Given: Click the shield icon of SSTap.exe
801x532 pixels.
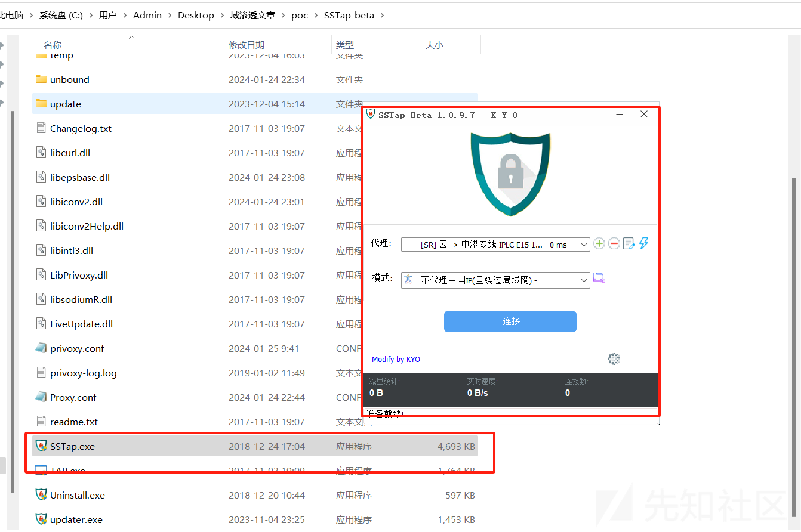Looking at the screenshot, I should click(41, 446).
